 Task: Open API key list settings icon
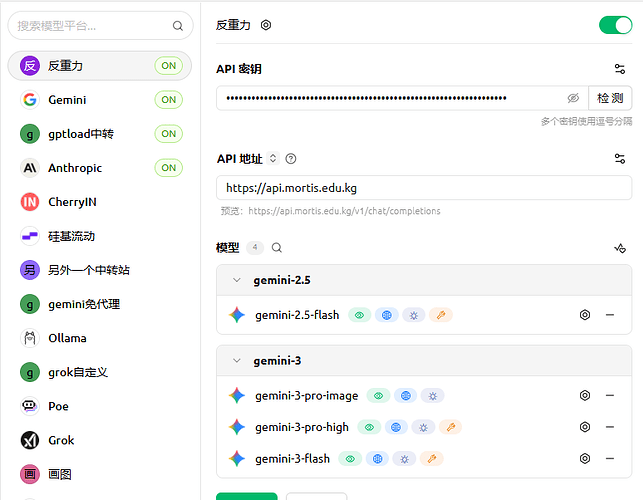click(x=620, y=69)
